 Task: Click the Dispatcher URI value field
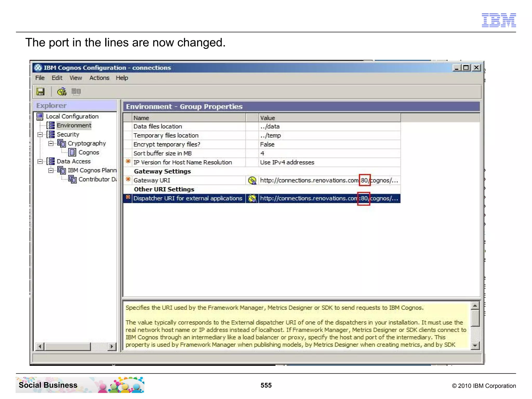coord(329,198)
